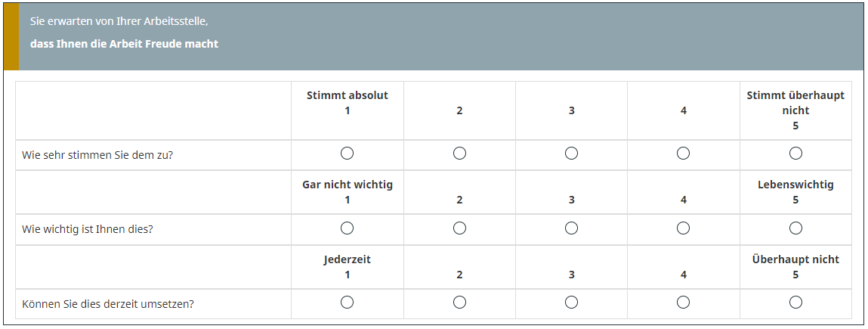The width and height of the screenshot is (868, 329).
Task: Pick rating 3 for 'Können Sie dies derzeit umsetzen?'
Action: tap(572, 303)
